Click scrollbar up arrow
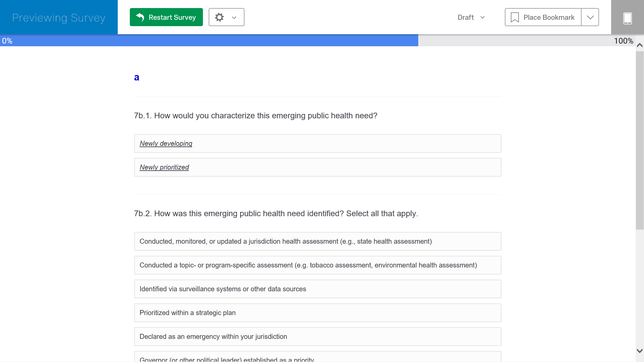Screen dimensions: 644x362 pos(640,45)
